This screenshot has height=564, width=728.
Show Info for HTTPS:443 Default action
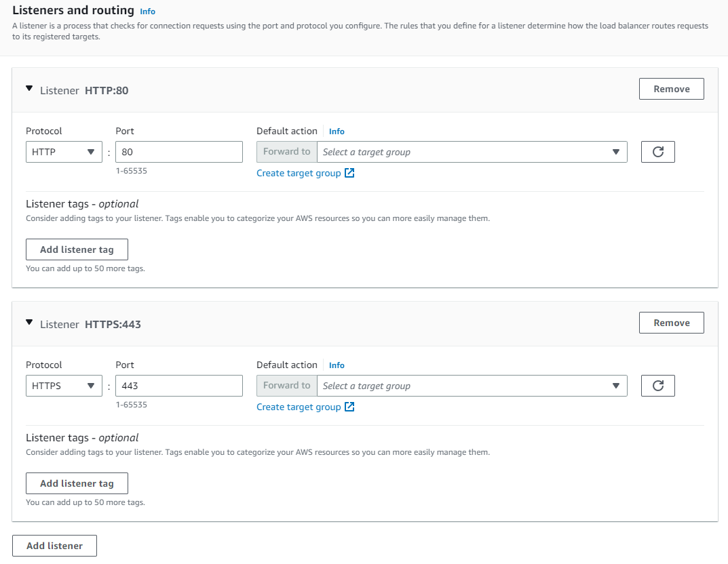337,365
